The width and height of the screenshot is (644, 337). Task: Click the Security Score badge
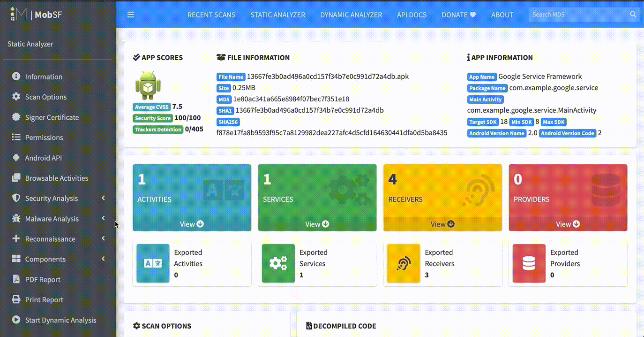[x=153, y=118]
